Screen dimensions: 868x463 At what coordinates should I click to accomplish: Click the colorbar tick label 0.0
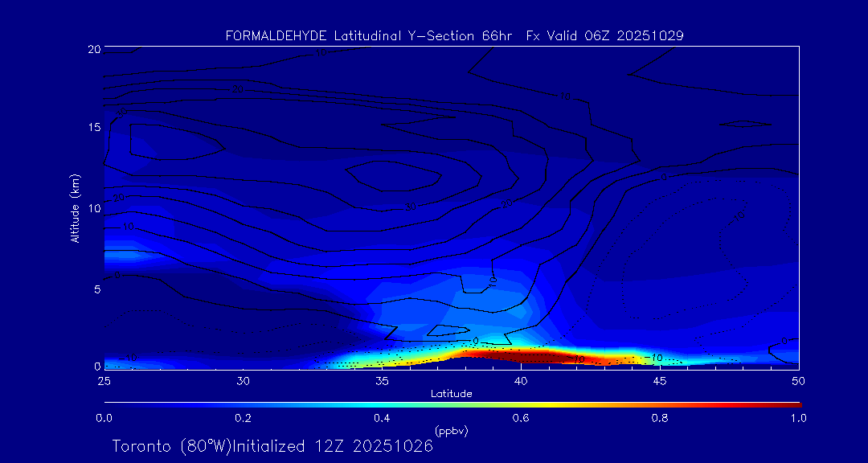tap(104, 418)
